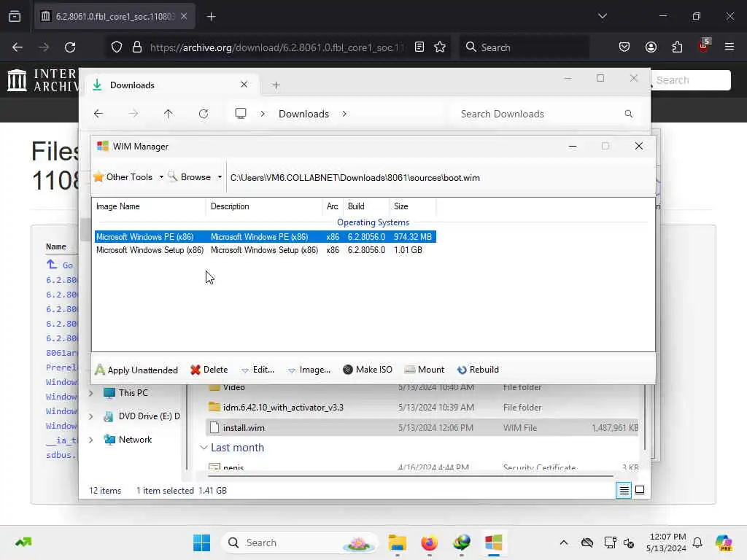The width and height of the screenshot is (747, 560).
Task: Open Firefox from taskbar
Action: (x=429, y=542)
